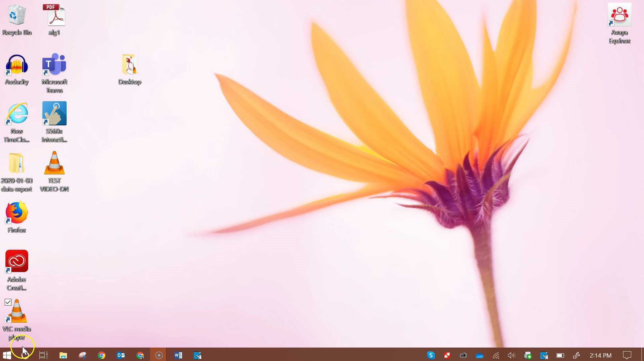Open Adobe Creative Cloud
This screenshot has width=644, height=361.
16,262
